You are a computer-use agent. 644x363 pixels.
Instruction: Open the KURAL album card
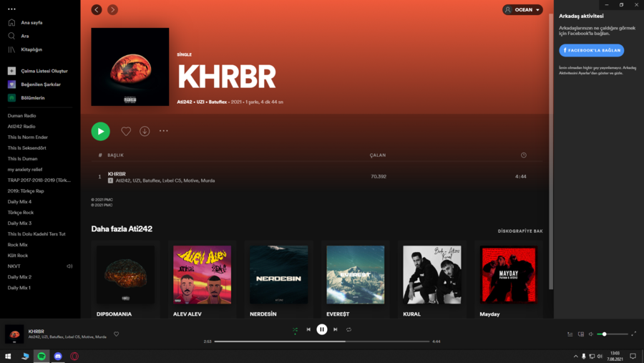click(x=432, y=279)
